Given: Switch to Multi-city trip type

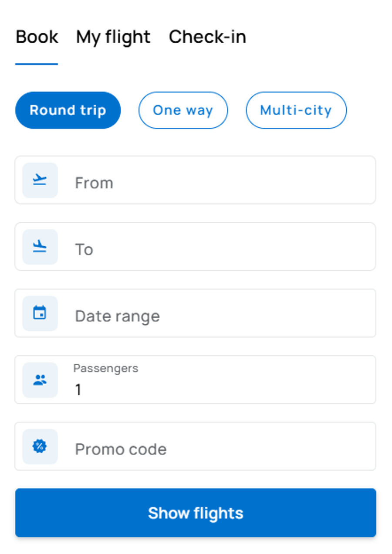Looking at the screenshot, I should 296,110.
